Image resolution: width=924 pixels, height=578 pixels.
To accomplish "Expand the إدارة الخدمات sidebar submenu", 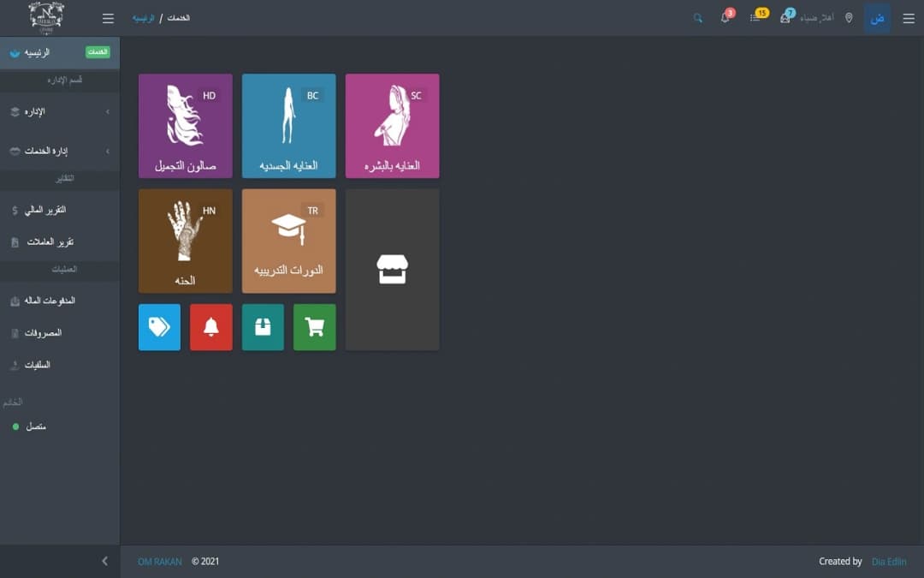I will pyautogui.click(x=60, y=152).
